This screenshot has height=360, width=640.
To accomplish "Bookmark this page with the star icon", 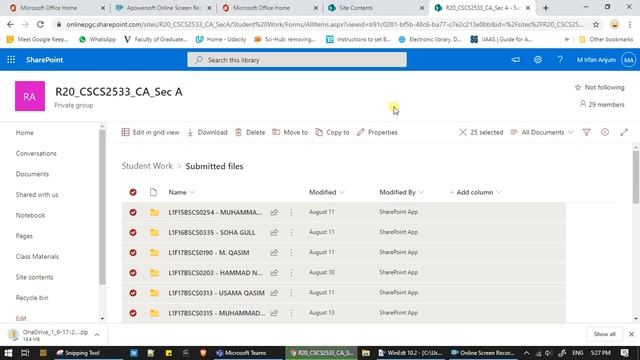I will tap(596, 24).
